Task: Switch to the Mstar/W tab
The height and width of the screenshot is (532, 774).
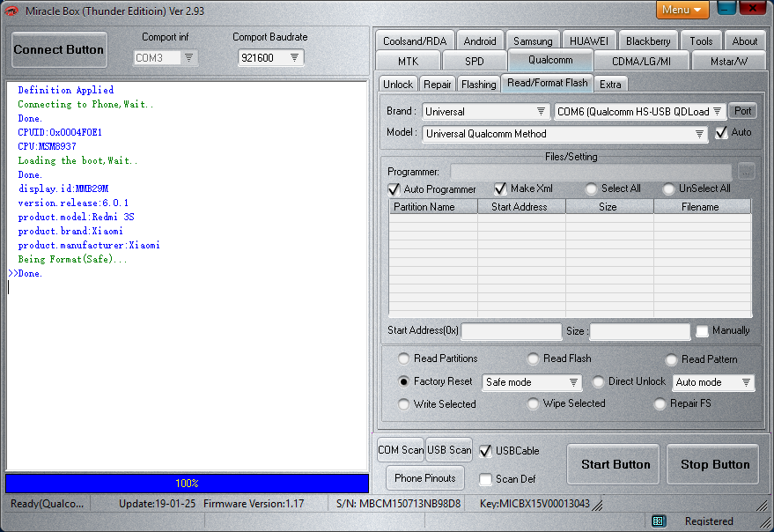Action: (728, 62)
